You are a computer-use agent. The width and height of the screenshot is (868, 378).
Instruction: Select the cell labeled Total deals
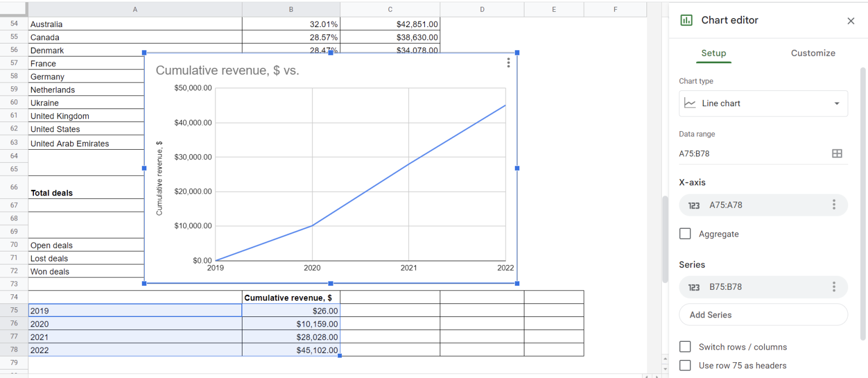tap(51, 193)
